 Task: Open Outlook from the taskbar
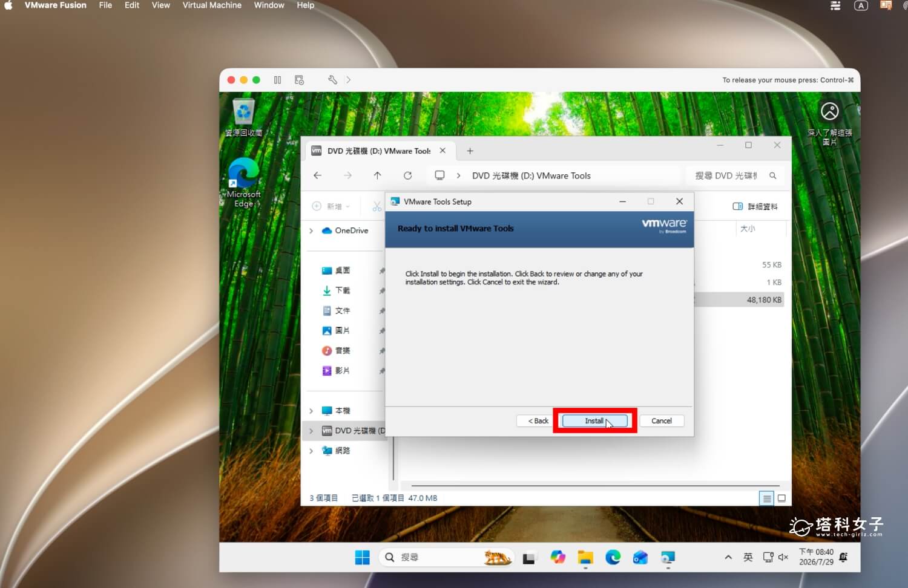[640, 557]
